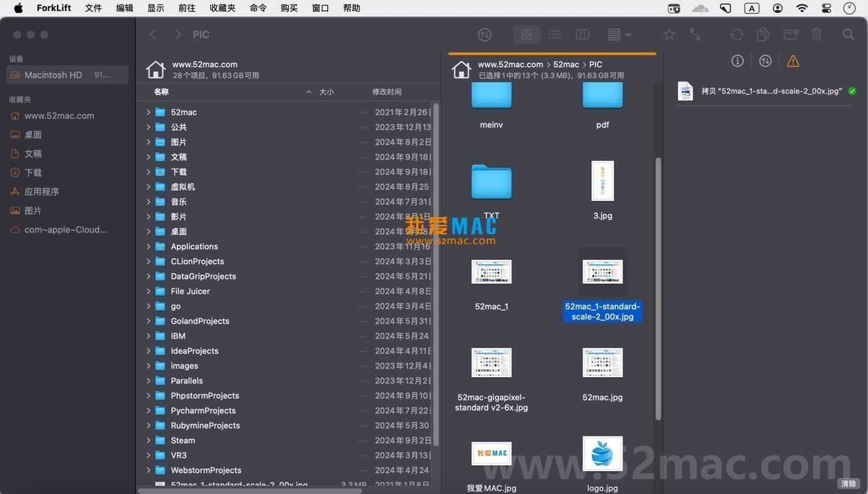Sort by 名称 column header

coord(161,92)
